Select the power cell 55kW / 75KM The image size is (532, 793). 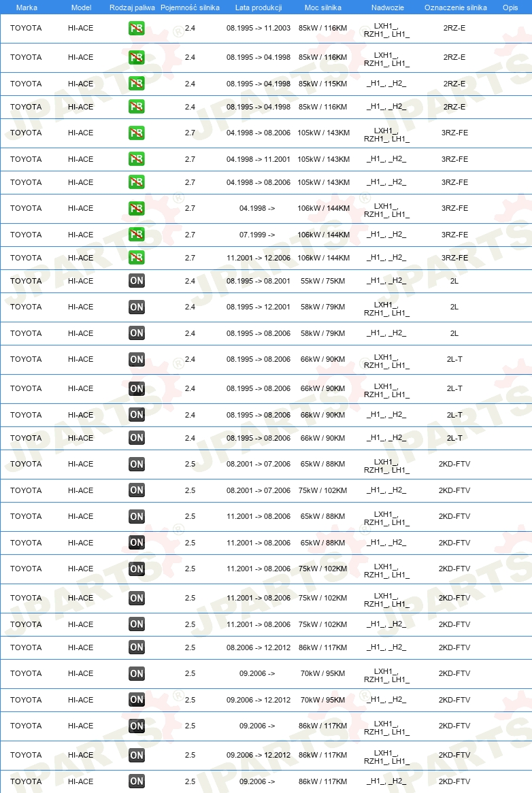tap(322, 281)
